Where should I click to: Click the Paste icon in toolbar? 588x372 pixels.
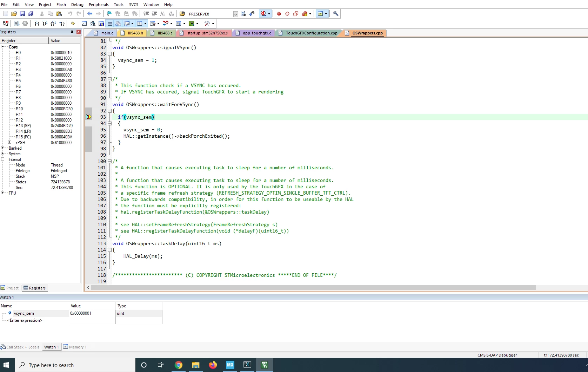pos(59,14)
